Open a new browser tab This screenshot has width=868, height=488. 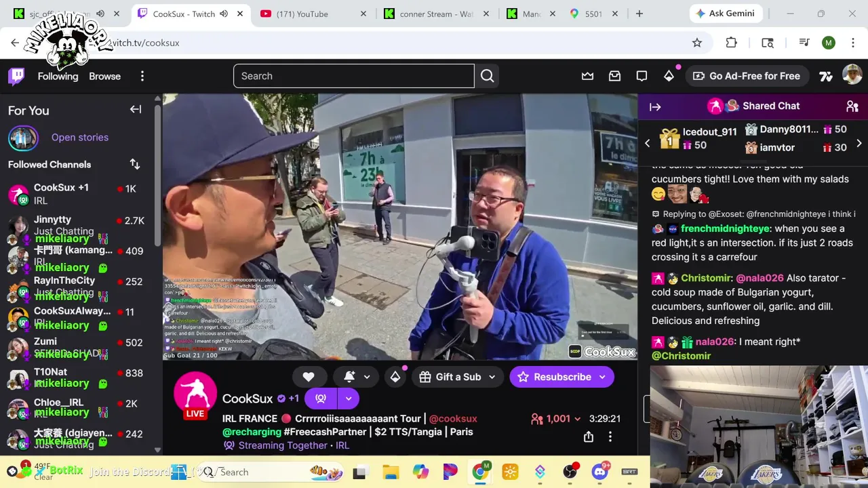click(639, 14)
